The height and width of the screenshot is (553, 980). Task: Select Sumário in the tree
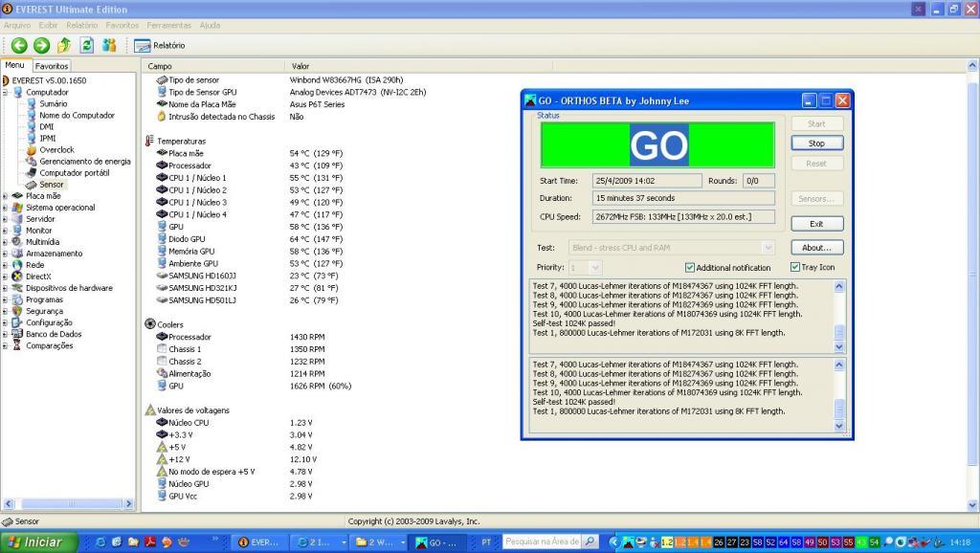(54, 103)
